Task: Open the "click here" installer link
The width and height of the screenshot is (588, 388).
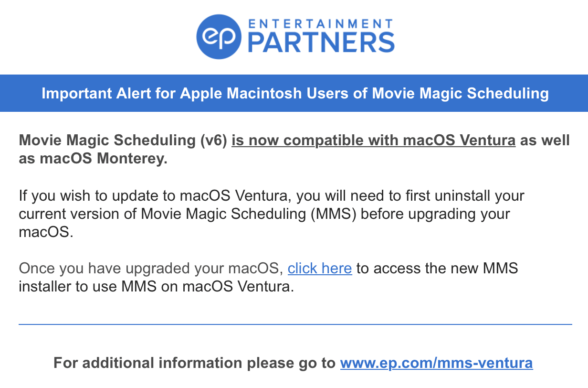Action: coord(320,268)
